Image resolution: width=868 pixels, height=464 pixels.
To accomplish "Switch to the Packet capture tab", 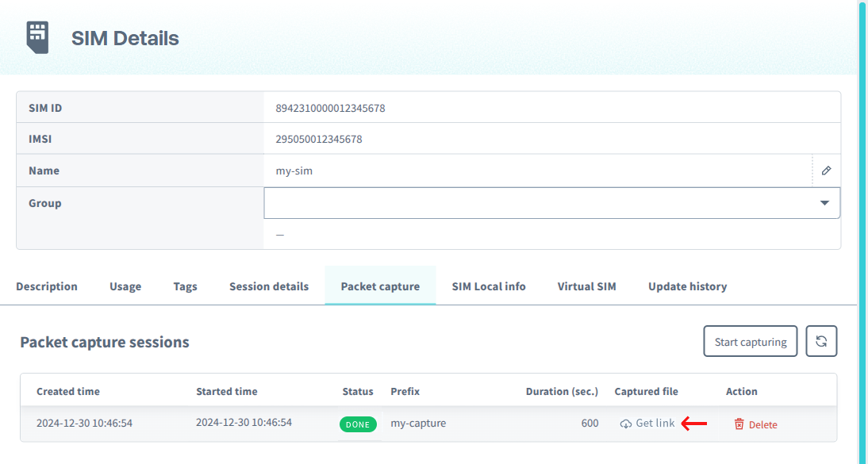I will [x=380, y=286].
